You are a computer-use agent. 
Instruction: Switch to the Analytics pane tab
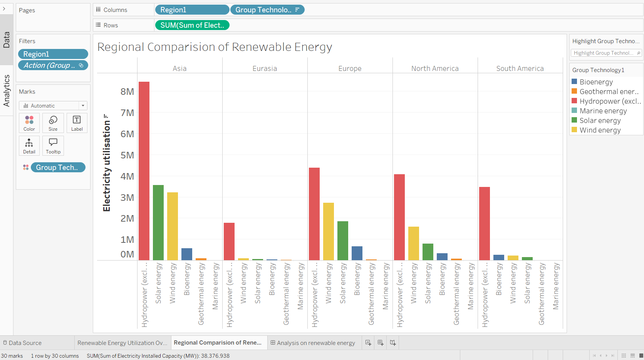pos(7,91)
